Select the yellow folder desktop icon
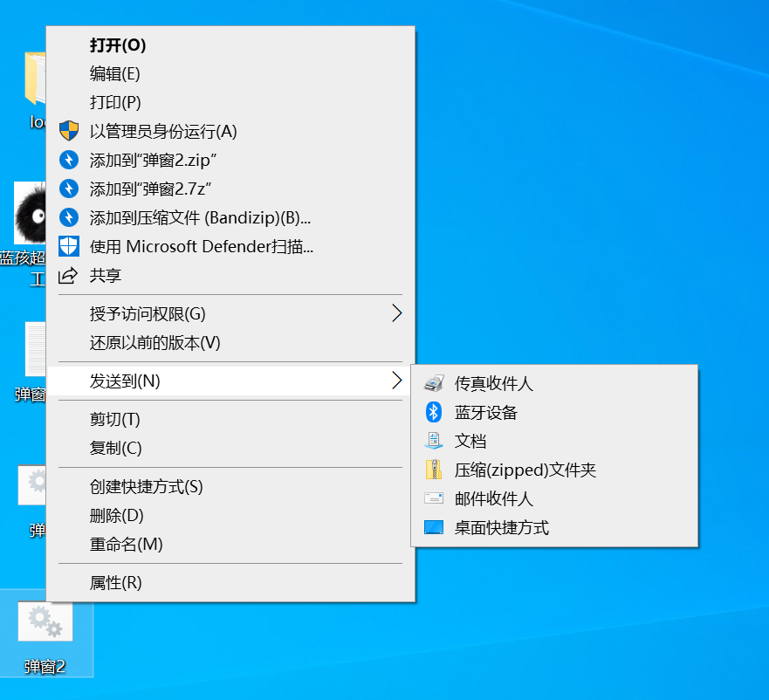Viewport: 769px width, 700px height. coord(35,79)
